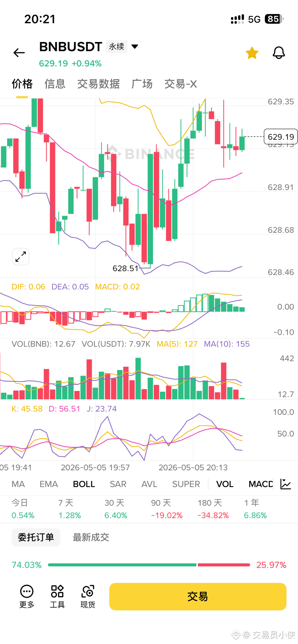Image resolution: width=298 pixels, height=644 pixels.
Task: Select the 90 天 -19.02% performance period
Action: [x=167, y=509]
